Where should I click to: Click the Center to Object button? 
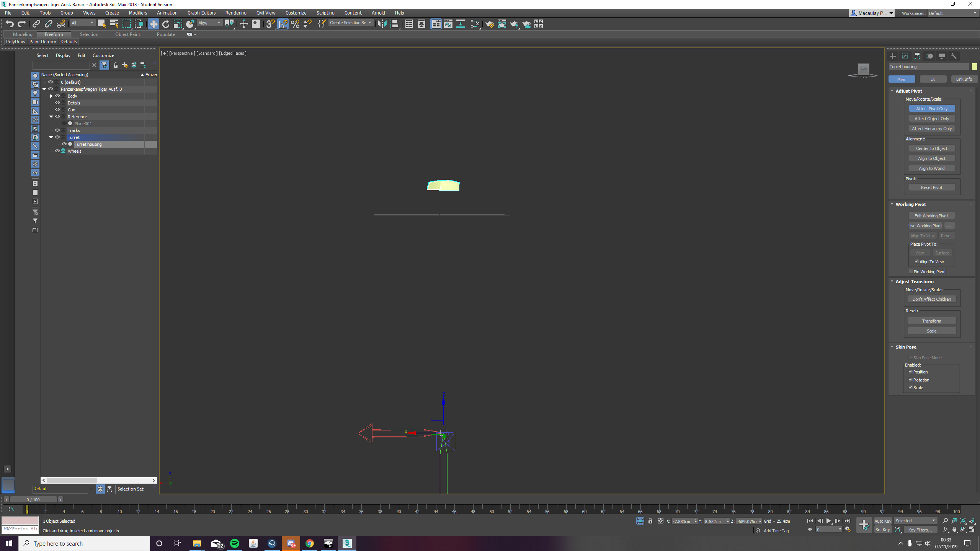click(931, 148)
